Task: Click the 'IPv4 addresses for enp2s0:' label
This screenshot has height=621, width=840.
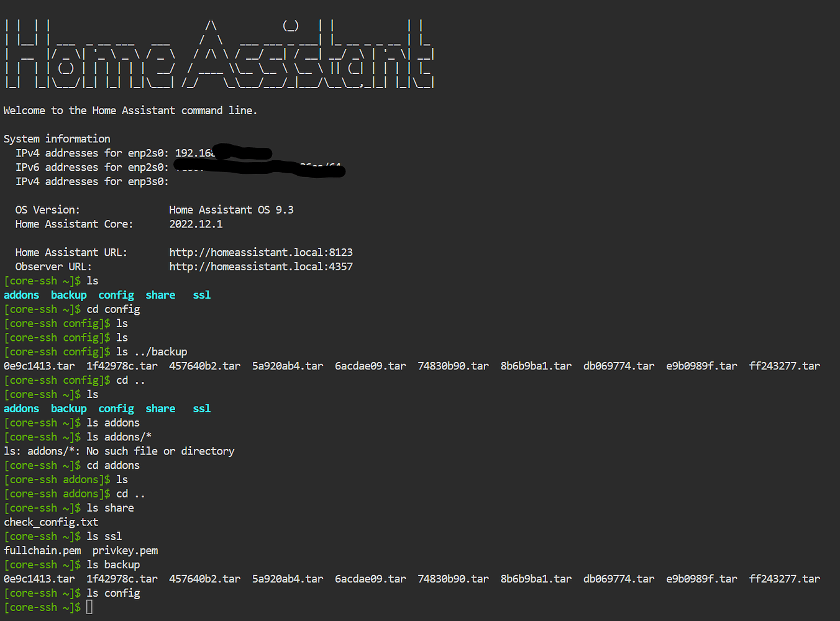Action: (92, 153)
